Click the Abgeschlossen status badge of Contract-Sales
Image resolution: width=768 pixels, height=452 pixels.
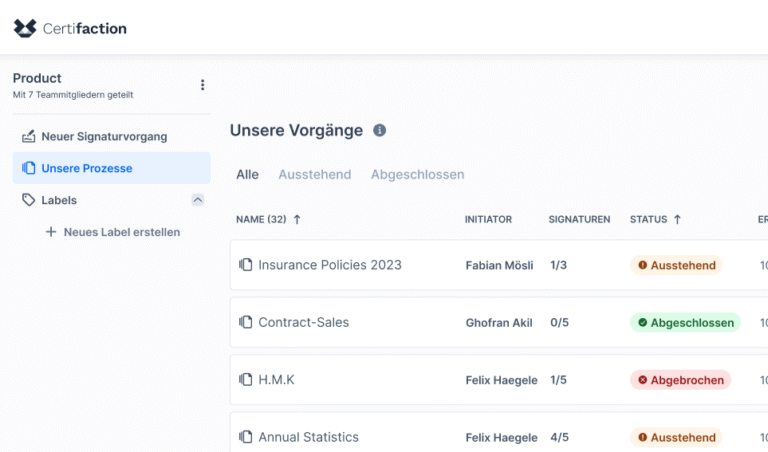click(x=685, y=322)
